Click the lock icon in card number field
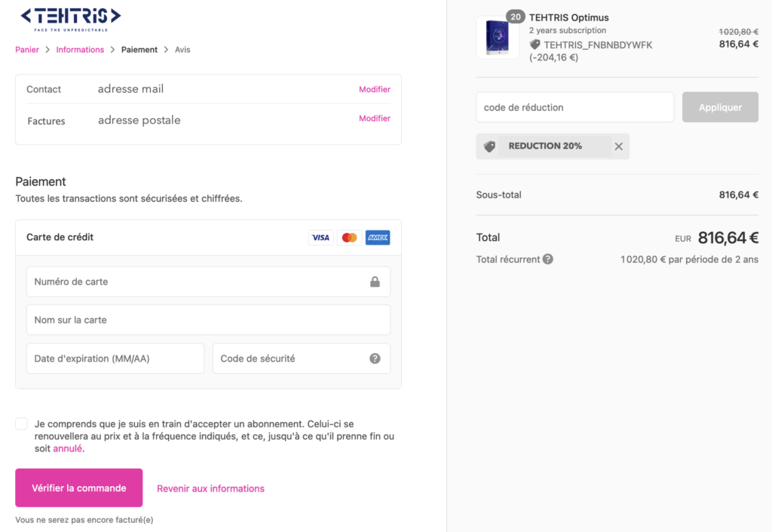The width and height of the screenshot is (772, 532). [x=375, y=282]
